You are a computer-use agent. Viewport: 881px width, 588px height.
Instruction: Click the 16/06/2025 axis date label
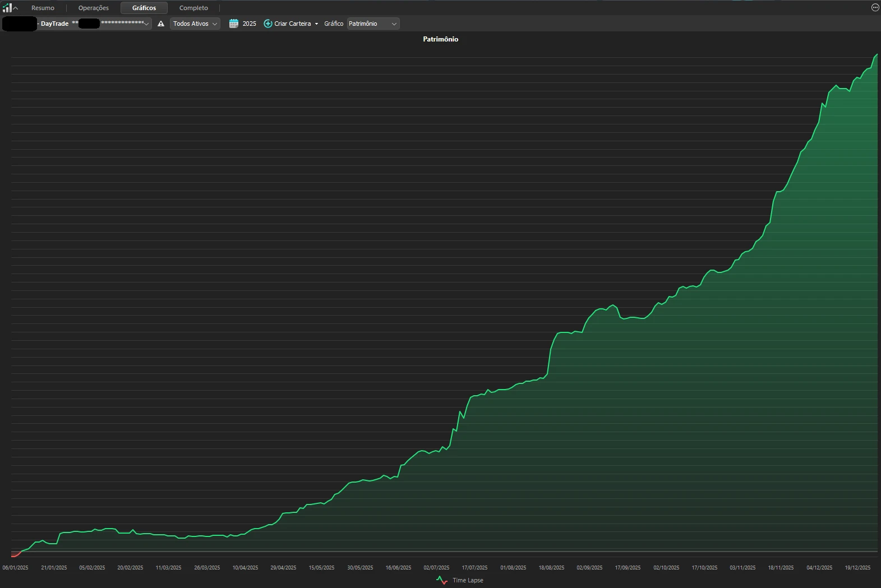(398, 567)
